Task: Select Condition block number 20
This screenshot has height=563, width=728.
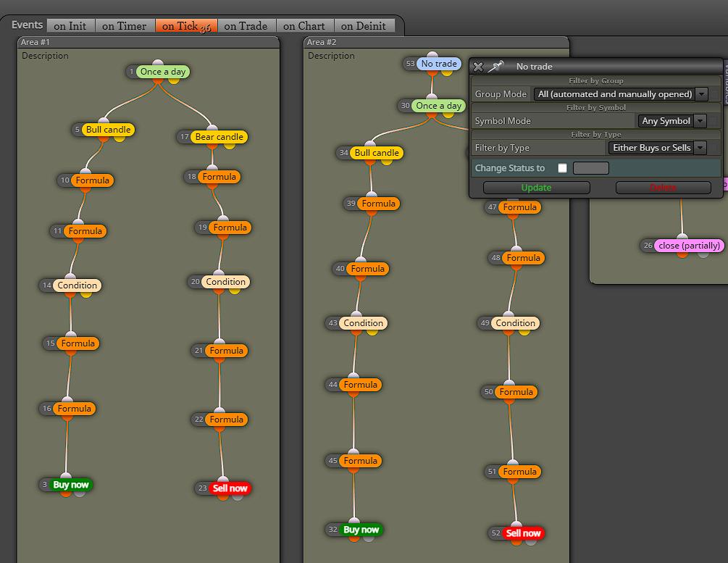Action: tap(225, 282)
